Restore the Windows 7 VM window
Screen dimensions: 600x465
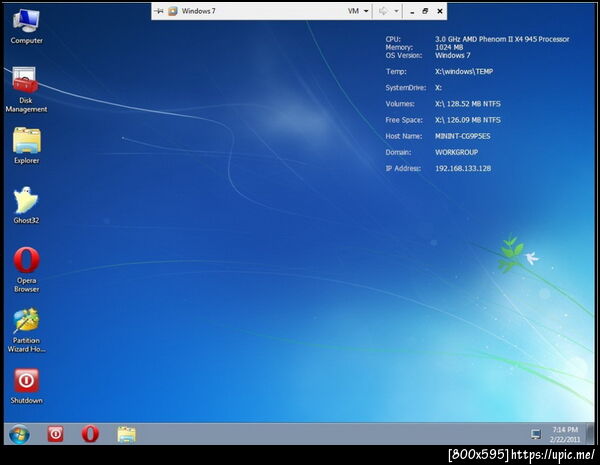click(425, 11)
